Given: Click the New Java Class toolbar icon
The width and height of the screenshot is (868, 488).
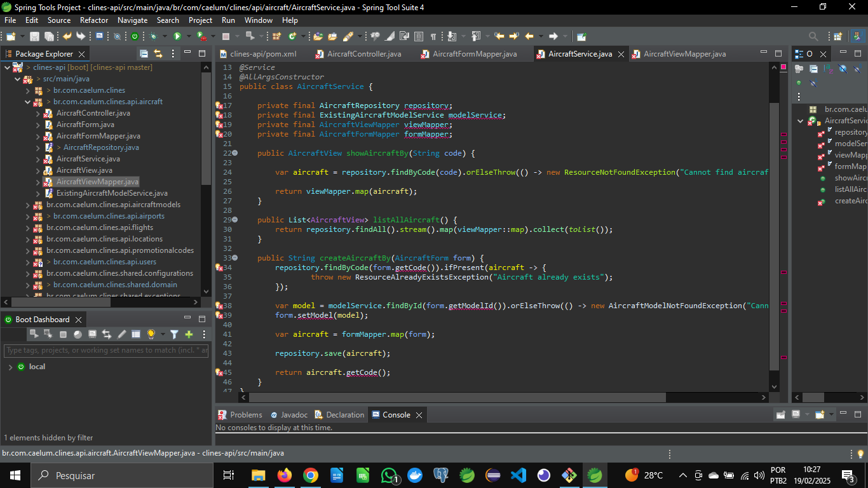Looking at the screenshot, I should tap(292, 36).
